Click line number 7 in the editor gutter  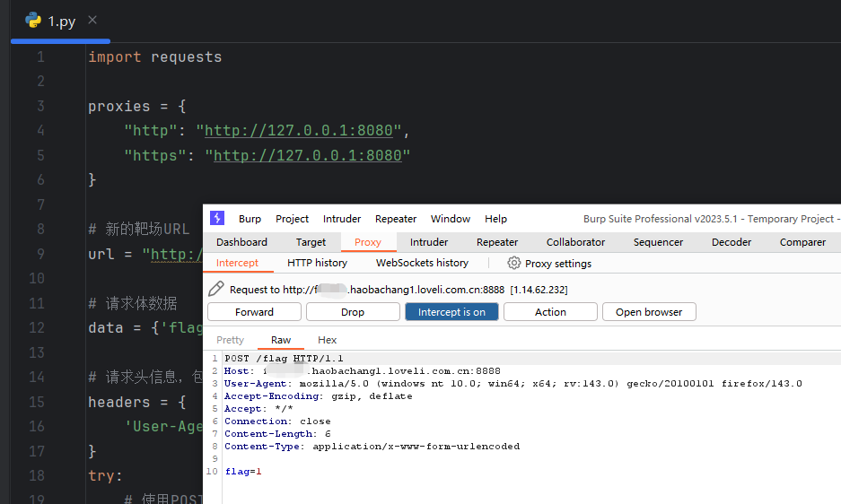point(40,204)
